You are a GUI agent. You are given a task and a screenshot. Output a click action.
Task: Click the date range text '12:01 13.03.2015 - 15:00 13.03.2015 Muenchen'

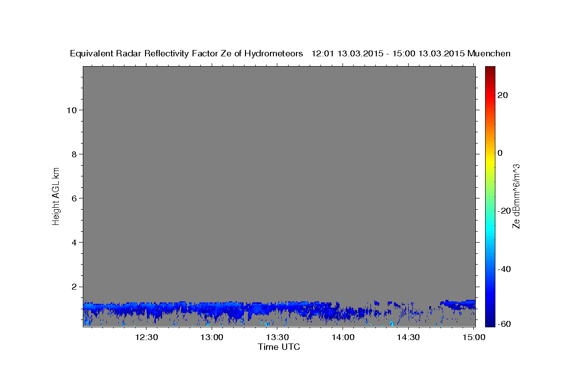(x=411, y=54)
